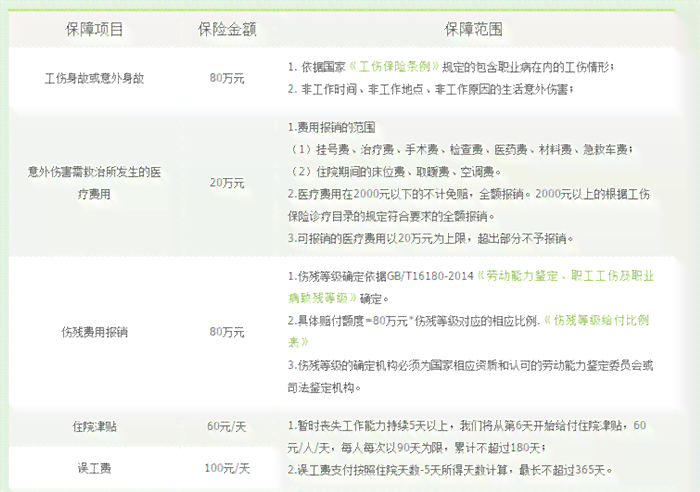Click the 保障范围 column header

click(473, 29)
